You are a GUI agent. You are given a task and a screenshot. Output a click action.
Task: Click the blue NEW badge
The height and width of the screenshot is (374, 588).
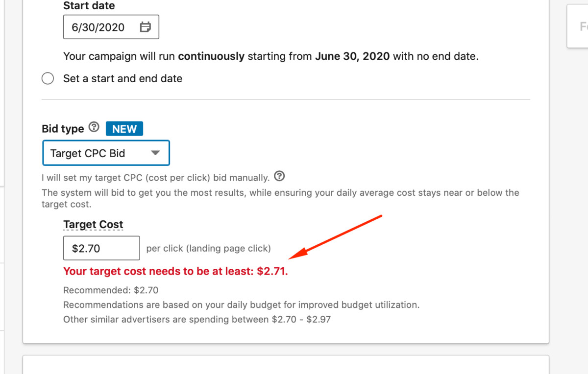(x=124, y=129)
